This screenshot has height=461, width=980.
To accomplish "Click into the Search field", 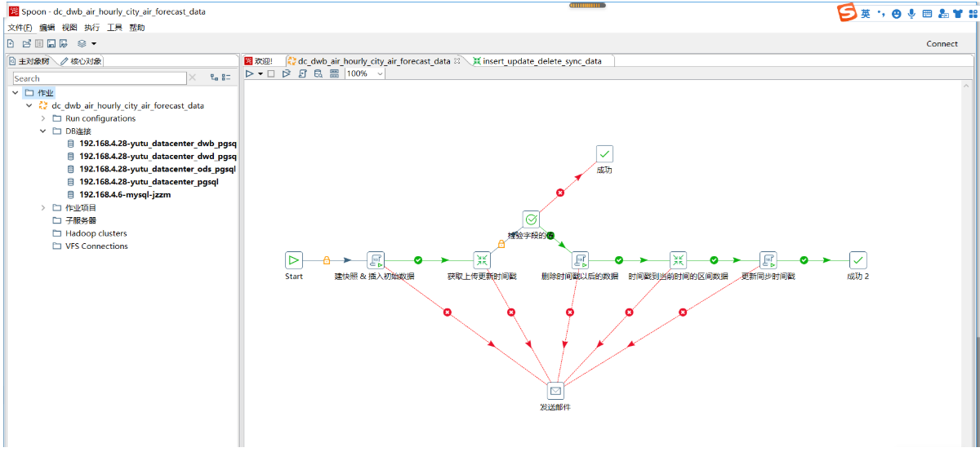I will pyautogui.click(x=100, y=78).
